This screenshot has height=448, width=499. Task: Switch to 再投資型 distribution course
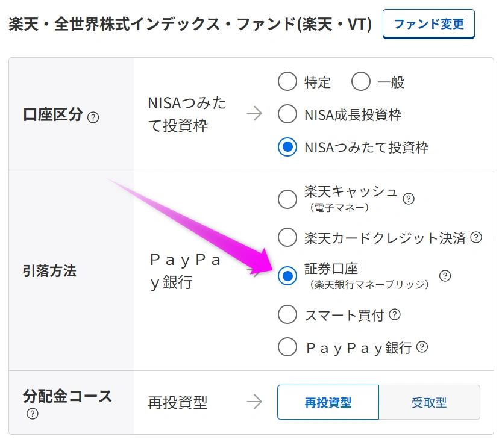(328, 402)
